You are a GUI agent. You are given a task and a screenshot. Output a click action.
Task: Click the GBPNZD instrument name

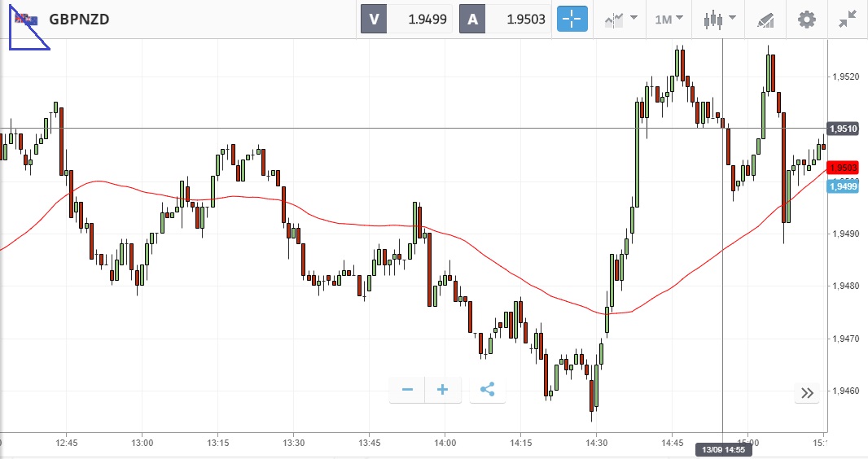79,20
